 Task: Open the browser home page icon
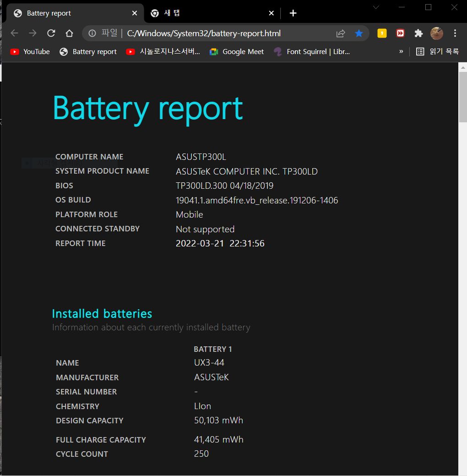[69, 33]
